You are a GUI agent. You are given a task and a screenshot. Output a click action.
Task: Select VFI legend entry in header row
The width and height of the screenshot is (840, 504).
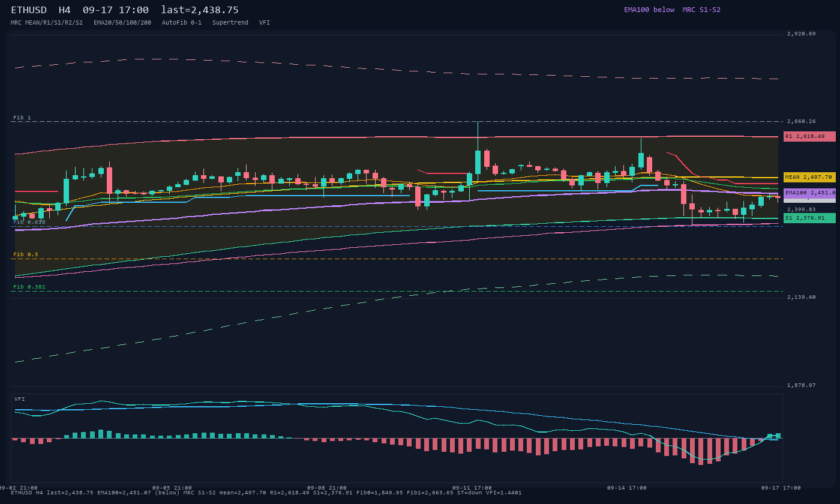265,23
